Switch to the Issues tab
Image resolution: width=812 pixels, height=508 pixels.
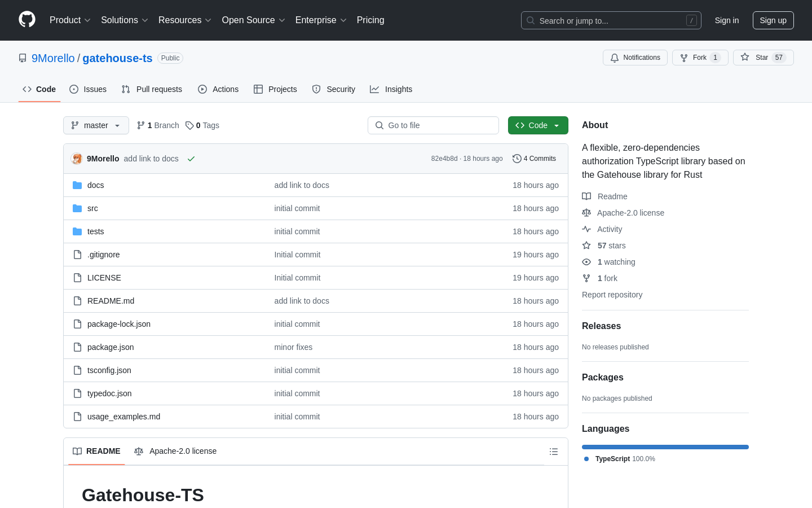(88, 89)
